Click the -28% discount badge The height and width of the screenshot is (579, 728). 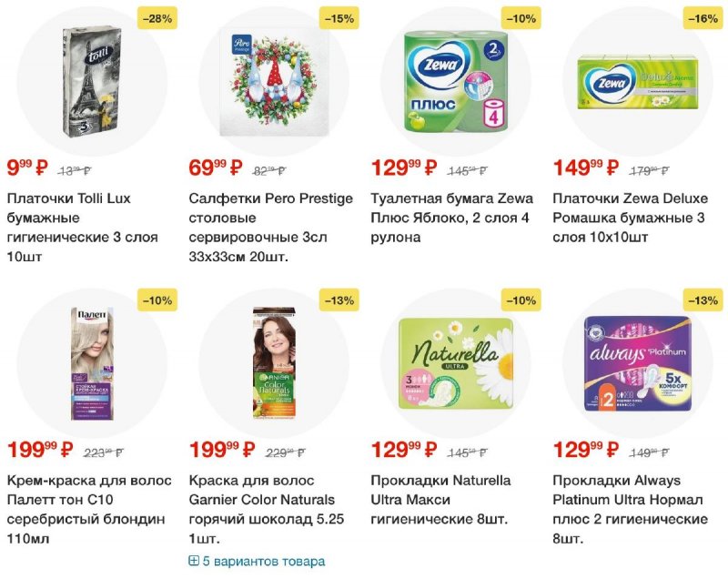[157, 18]
